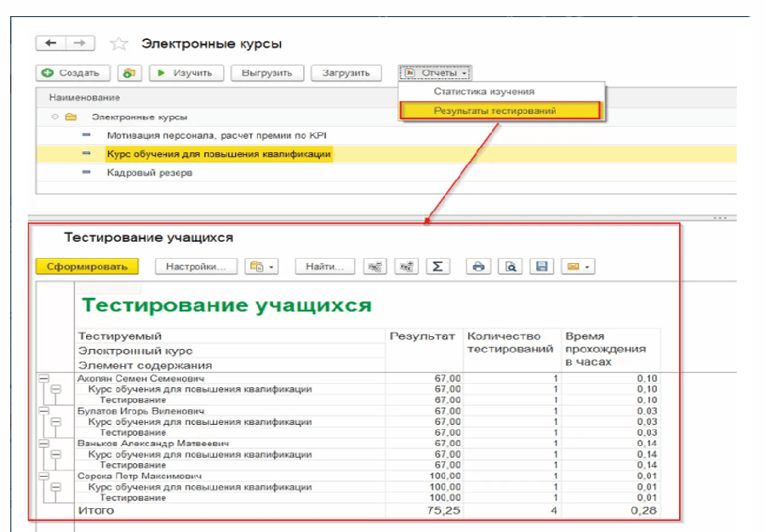766x532 pixels.
Task: Click the Загрузить button
Action: coord(346,73)
